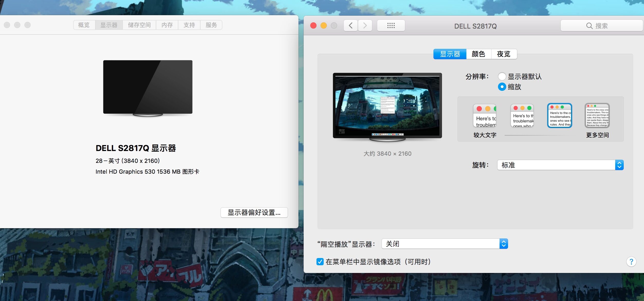The height and width of the screenshot is (301, 644).
Task: Go forward with the right chevron button
Action: tap(365, 25)
